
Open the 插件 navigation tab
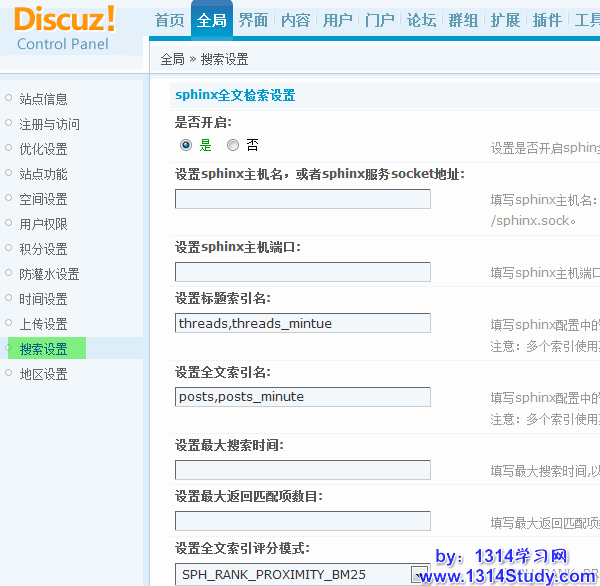(x=547, y=20)
